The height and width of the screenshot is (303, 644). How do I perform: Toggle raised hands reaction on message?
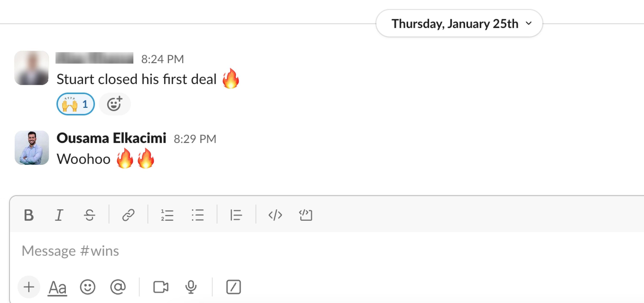click(76, 104)
